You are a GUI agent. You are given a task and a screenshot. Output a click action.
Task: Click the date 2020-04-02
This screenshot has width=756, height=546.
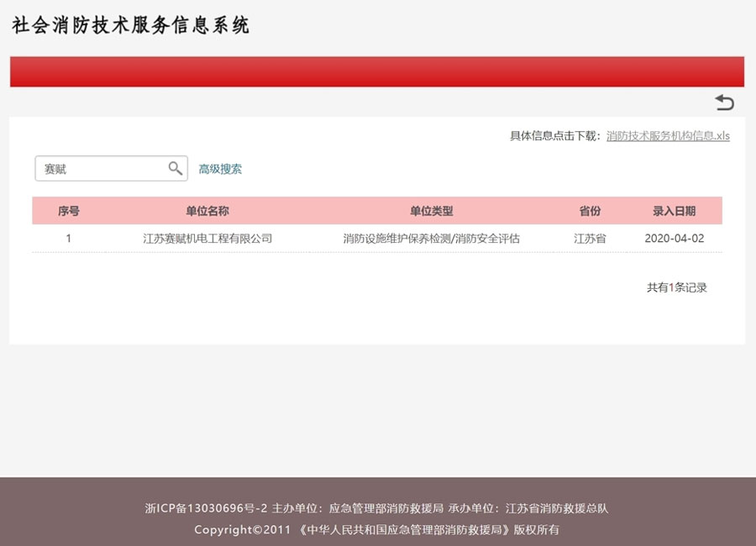point(674,239)
